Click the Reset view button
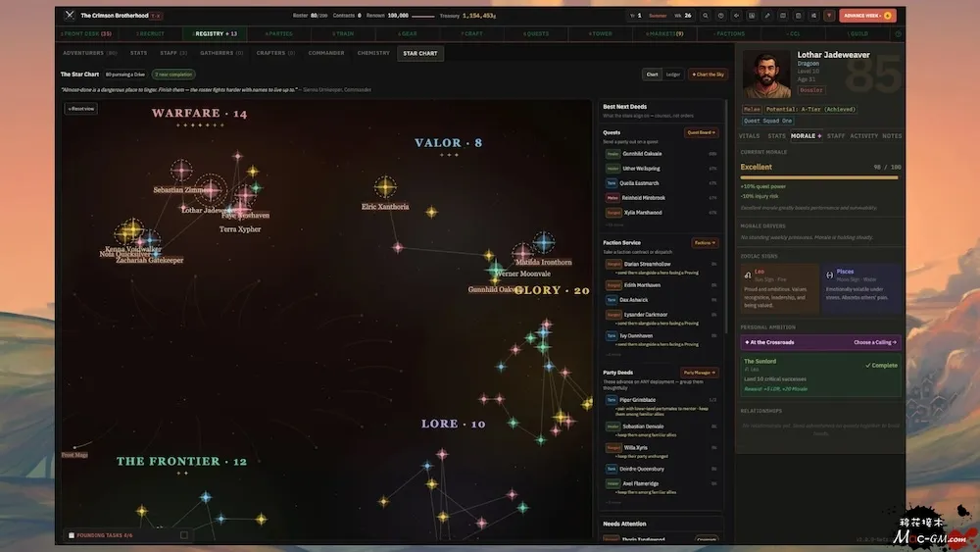980x552 pixels. pyautogui.click(x=81, y=109)
